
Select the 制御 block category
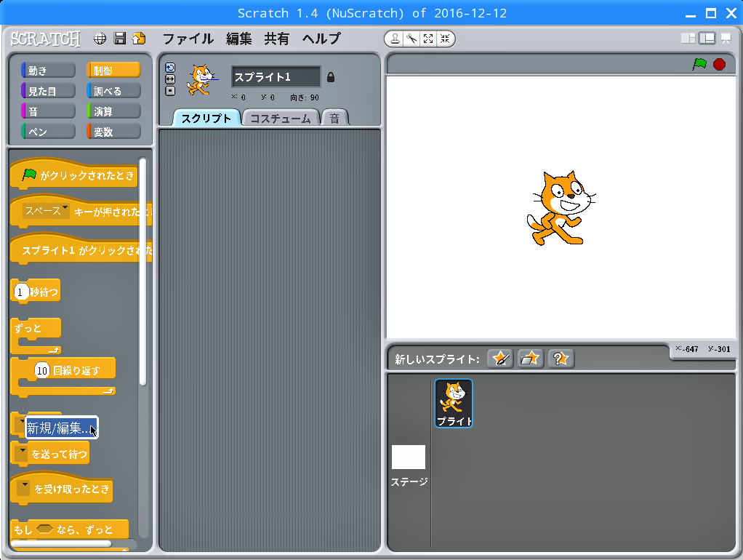click(113, 71)
